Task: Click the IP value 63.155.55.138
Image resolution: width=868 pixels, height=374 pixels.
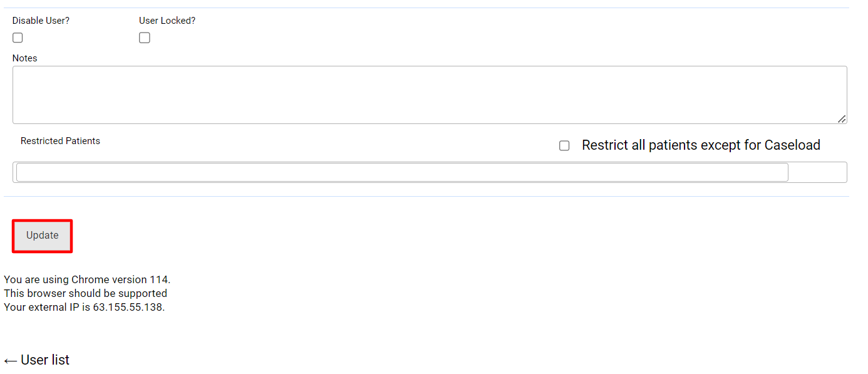Action: click(128, 307)
